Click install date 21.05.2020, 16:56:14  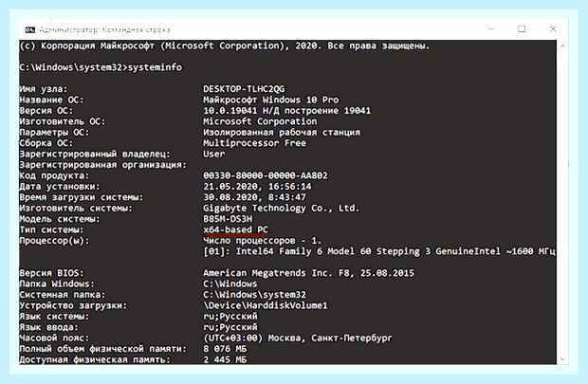(x=257, y=187)
